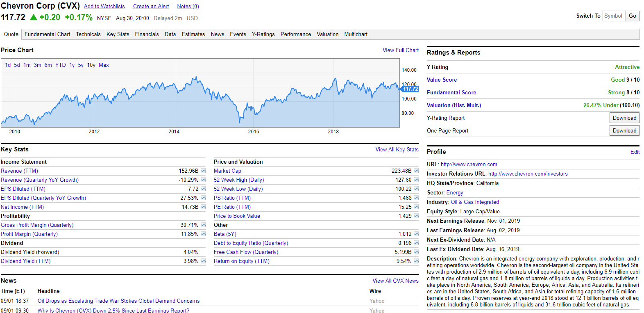Click the Symbol input field
Viewport: 644px width, 313px height.
pyautogui.click(x=614, y=16)
